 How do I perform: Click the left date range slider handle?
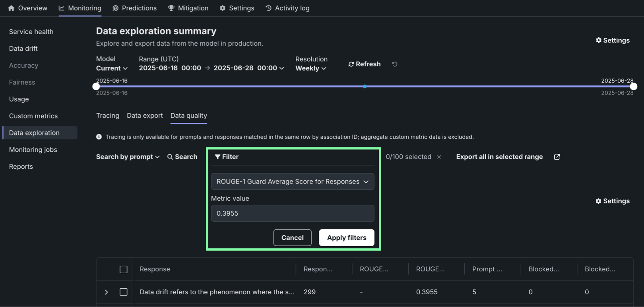click(96, 87)
